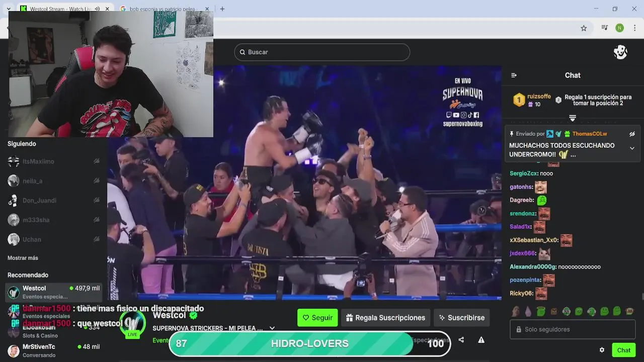Insert the laughing monkey emote at row end
The height and width of the screenshot is (362, 644).
point(629,311)
